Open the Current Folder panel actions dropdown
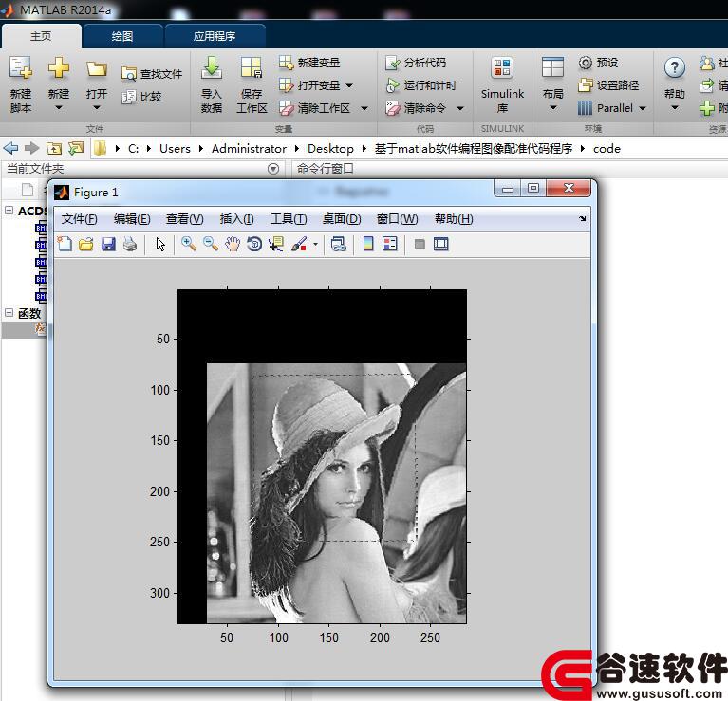Image resolution: width=728 pixels, height=701 pixels. click(x=273, y=169)
